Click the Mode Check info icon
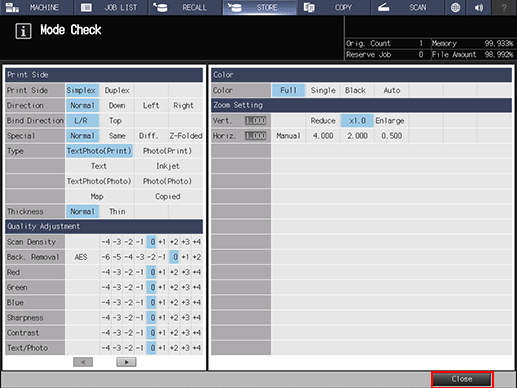 click(23, 31)
